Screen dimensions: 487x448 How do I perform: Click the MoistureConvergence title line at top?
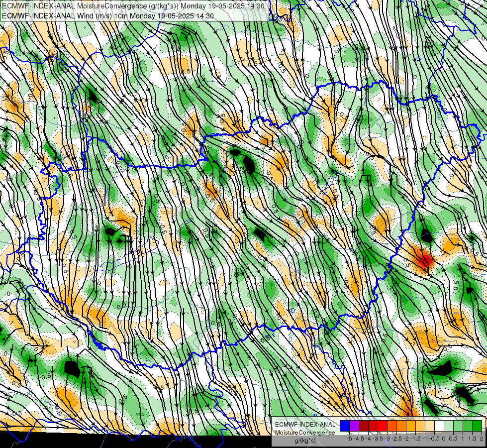pyautogui.click(x=133, y=6)
